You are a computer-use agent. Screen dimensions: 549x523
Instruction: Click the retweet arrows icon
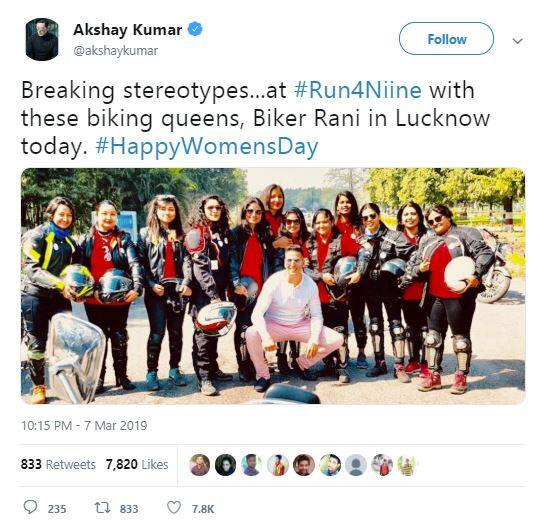tap(103, 508)
